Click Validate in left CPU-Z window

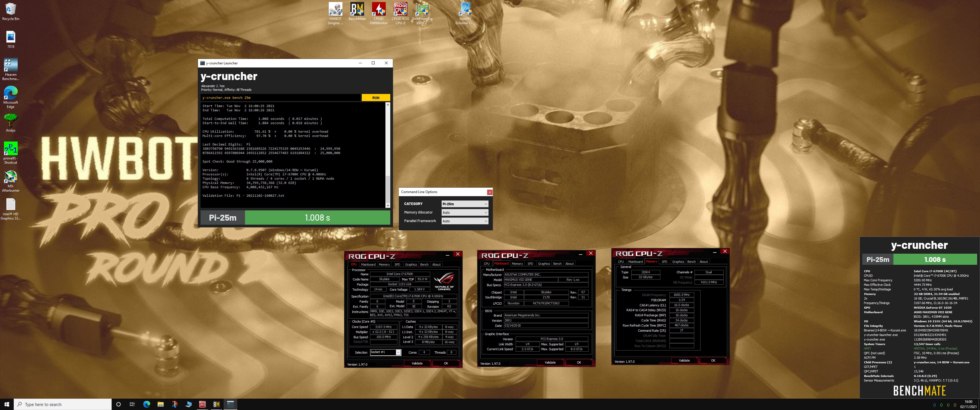pos(417,363)
